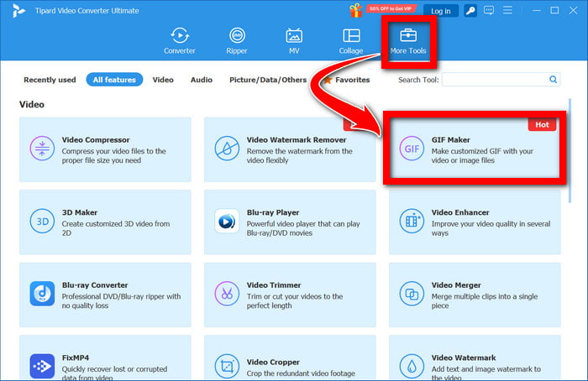Launch Video Trimmer scissors icon
The image size is (588, 381).
(x=227, y=294)
